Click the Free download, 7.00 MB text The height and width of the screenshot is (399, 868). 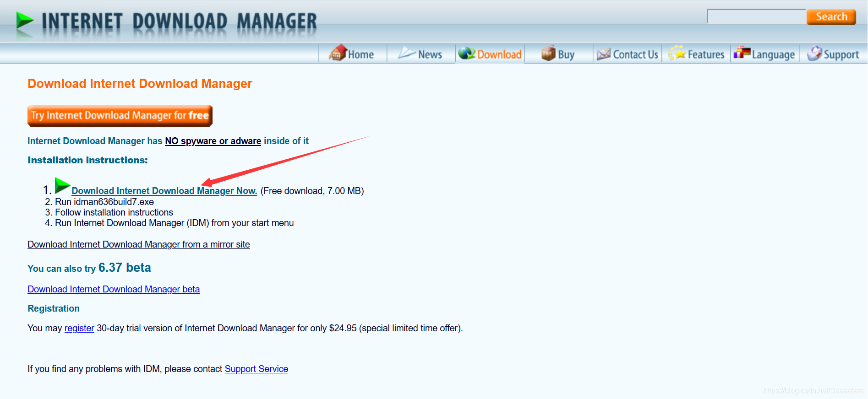312,191
